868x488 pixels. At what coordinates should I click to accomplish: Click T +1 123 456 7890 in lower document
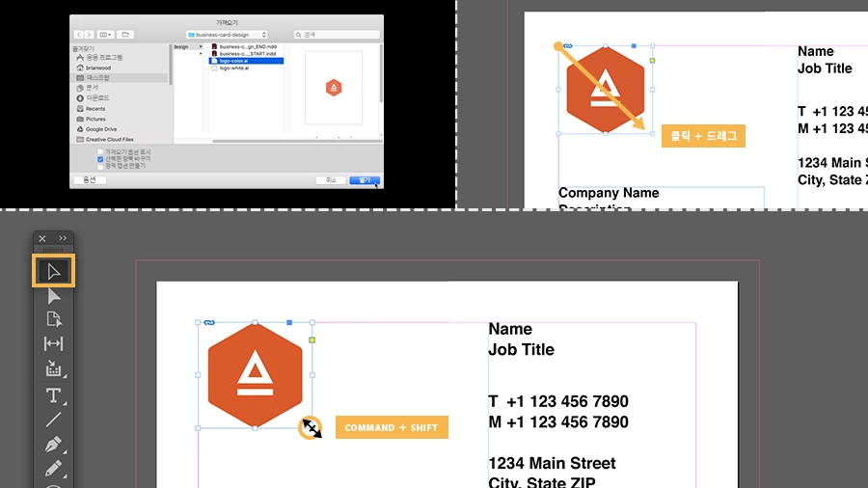click(558, 402)
